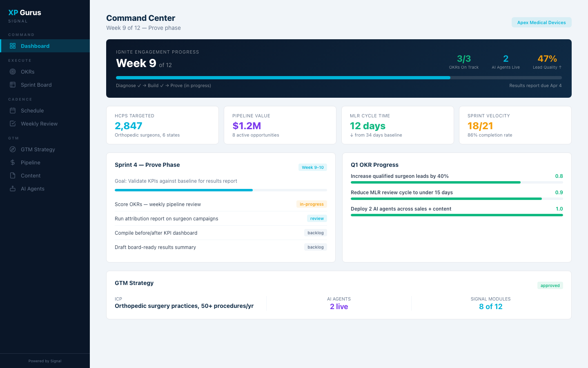Click the XP Gurus logo
The image size is (588, 368).
click(24, 13)
